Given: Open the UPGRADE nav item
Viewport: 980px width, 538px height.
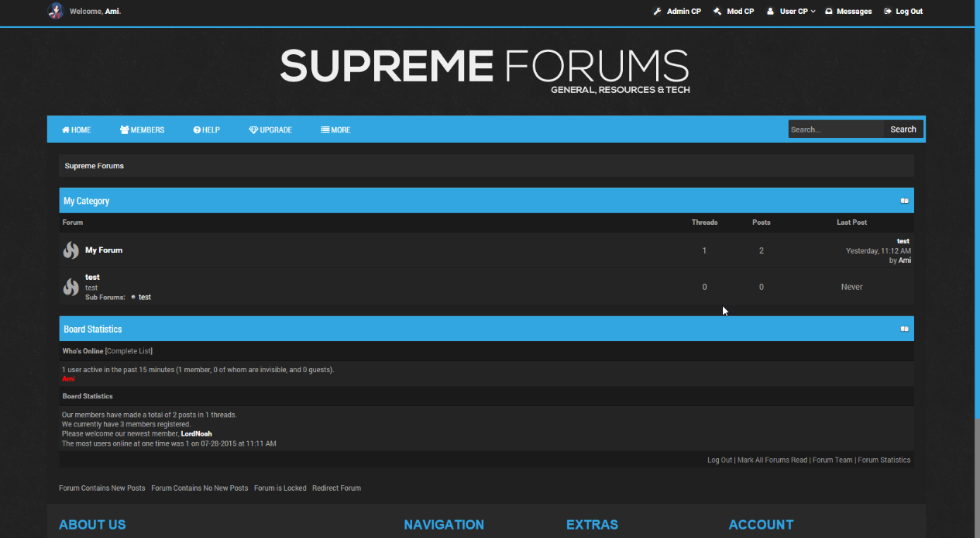Looking at the screenshot, I should [270, 129].
